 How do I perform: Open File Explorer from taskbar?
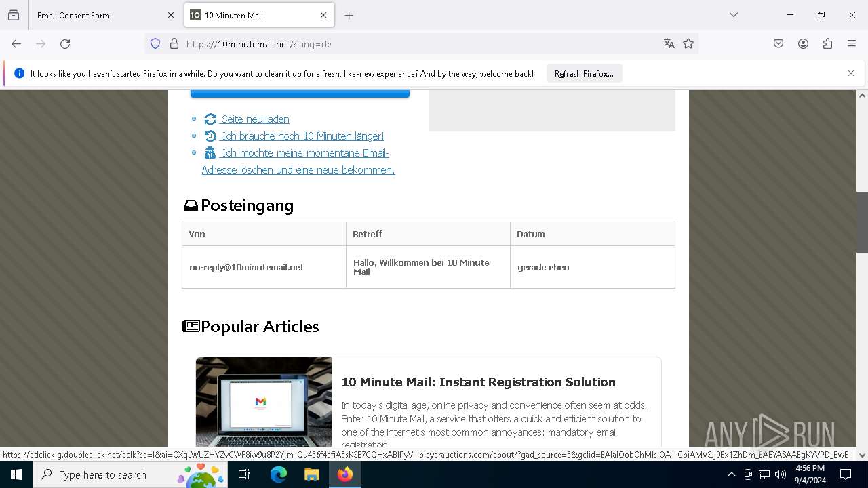click(311, 474)
